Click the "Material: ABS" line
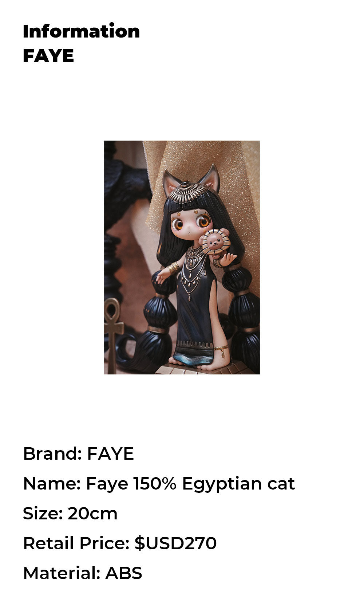The image size is (364, 609). [83, 573]
